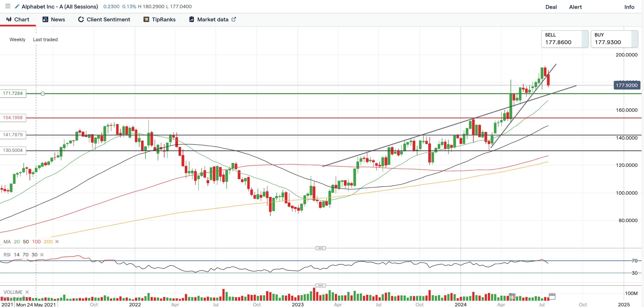Click the Market data clipboard icon
The width and height of the screenshot is (644, 307).
click(191, 19)
